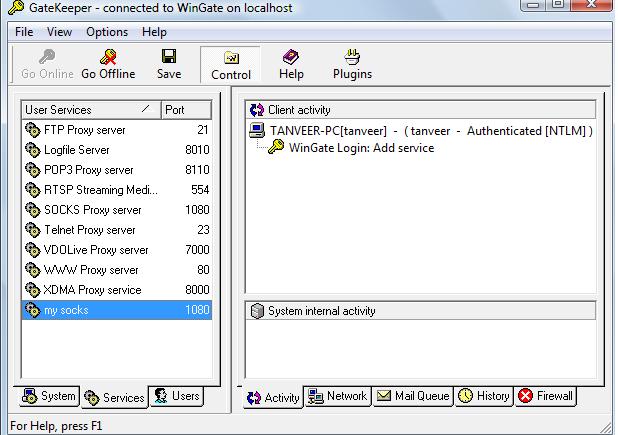Click the gear icon of FTP Proxy server
Screen dimensions: 618x435
[x=33, y=130]
